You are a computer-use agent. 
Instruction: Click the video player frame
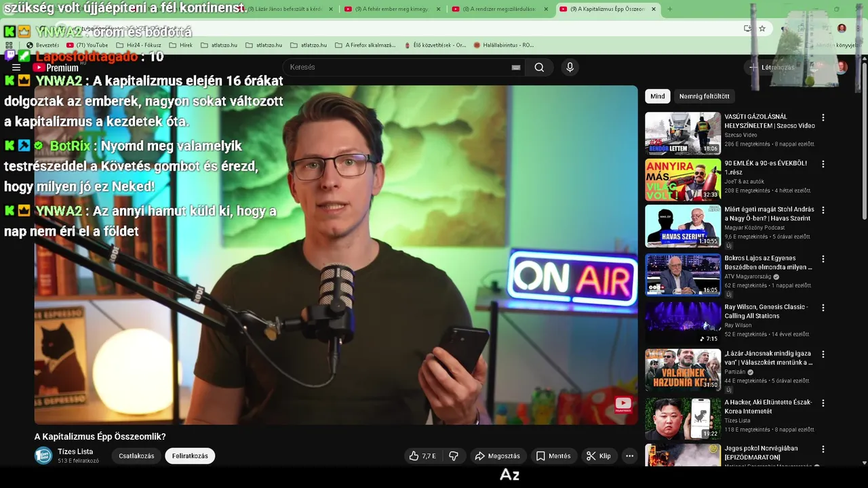point(336,255)
